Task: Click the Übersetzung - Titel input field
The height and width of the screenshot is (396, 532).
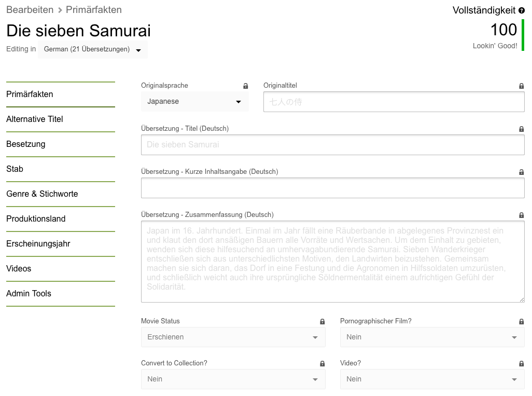Action: [x=333, y=145]
